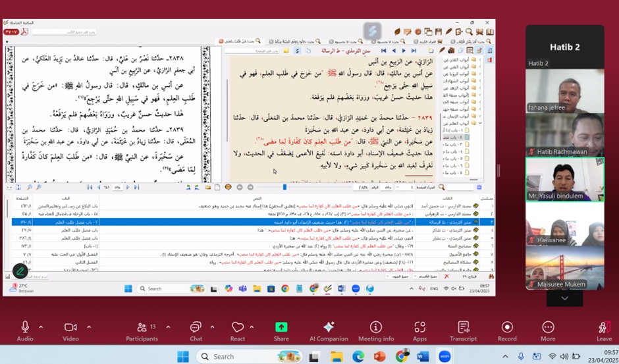Click the quill pen icon in main toolbar

tap(448, 32)
